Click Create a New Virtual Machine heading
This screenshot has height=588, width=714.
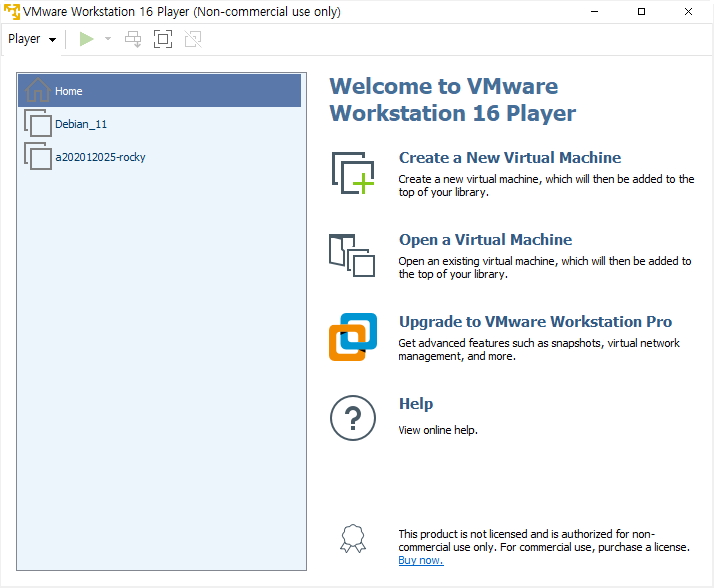coord(510,158)
